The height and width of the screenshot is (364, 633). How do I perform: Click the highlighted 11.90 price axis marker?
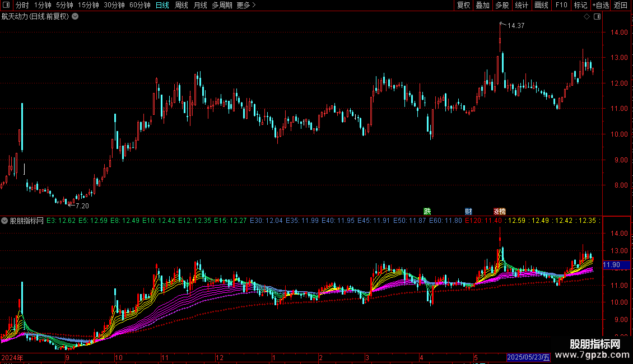(616, 265)
